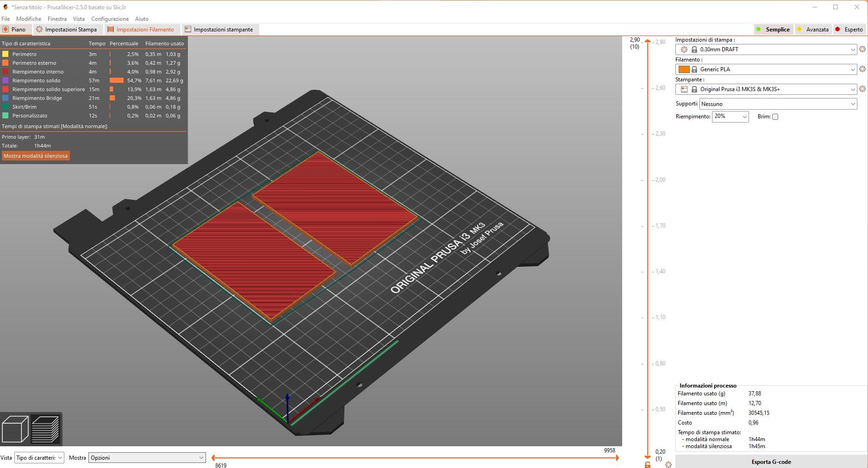Click the lock icon below the vertical layer slider
Image resolution: width=868 pixels, height=468 pixels.
click(648, 464)
